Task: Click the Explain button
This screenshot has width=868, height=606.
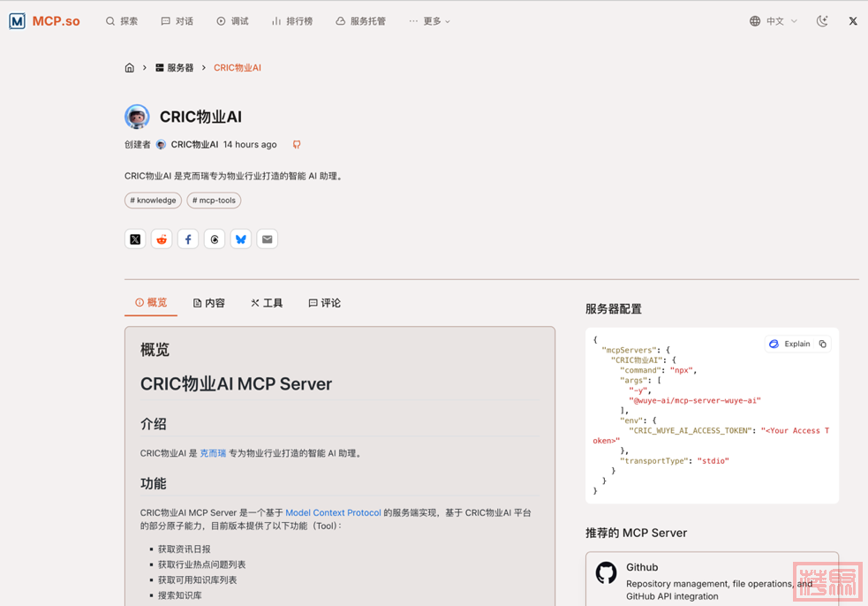Action: (x=790, y=344)
